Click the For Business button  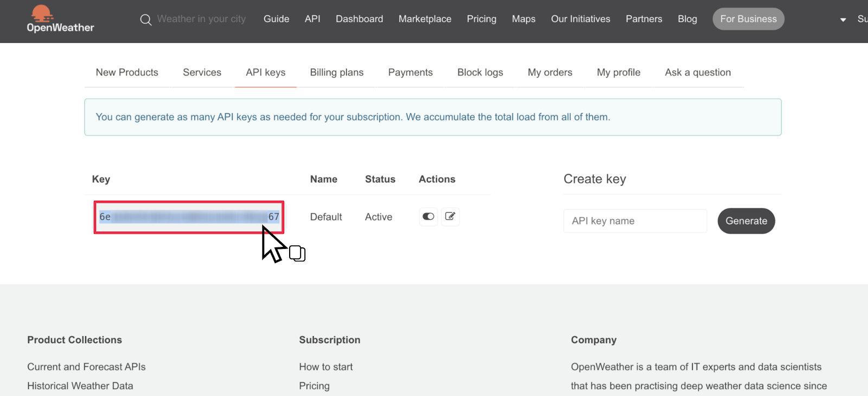[749, 19]
